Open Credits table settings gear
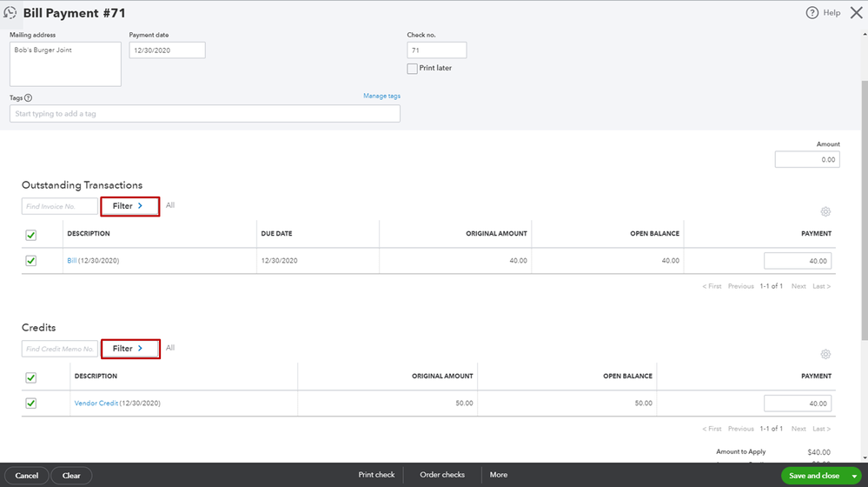868x487 pixels. (825, 354)
